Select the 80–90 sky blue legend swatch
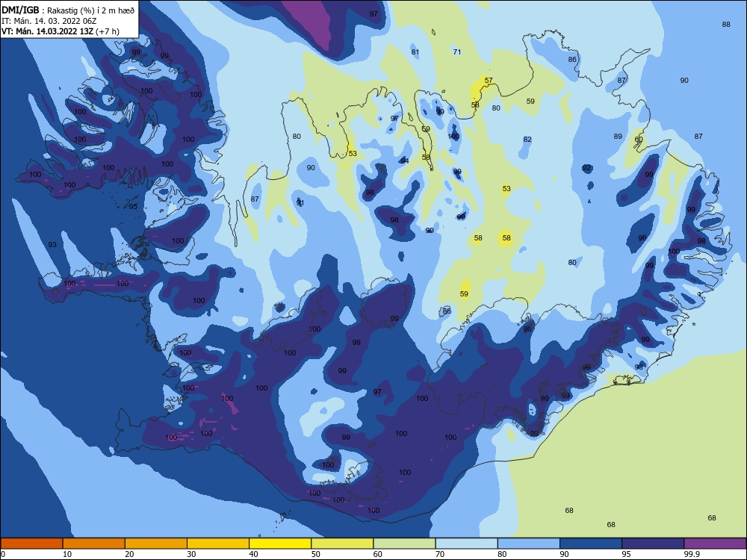 (x=529, y=544)
